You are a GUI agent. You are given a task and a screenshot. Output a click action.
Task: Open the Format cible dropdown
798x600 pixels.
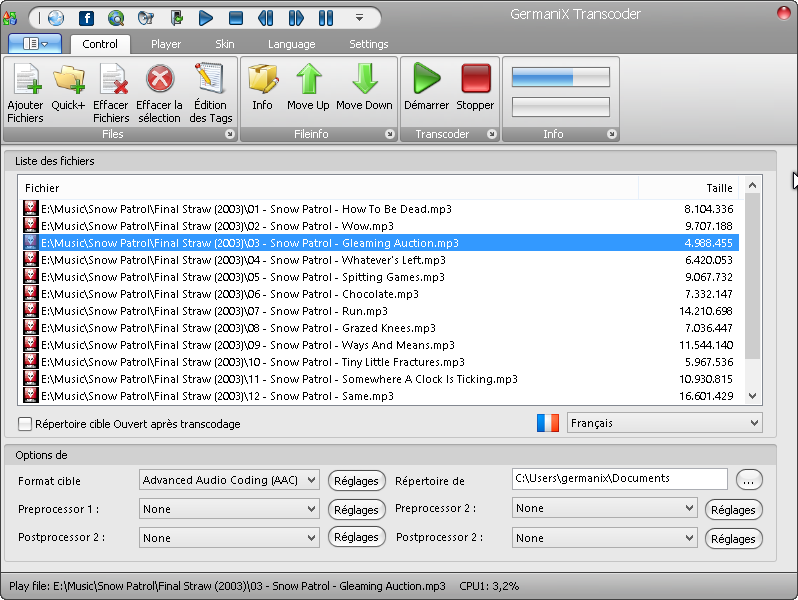tap(229, 480)
